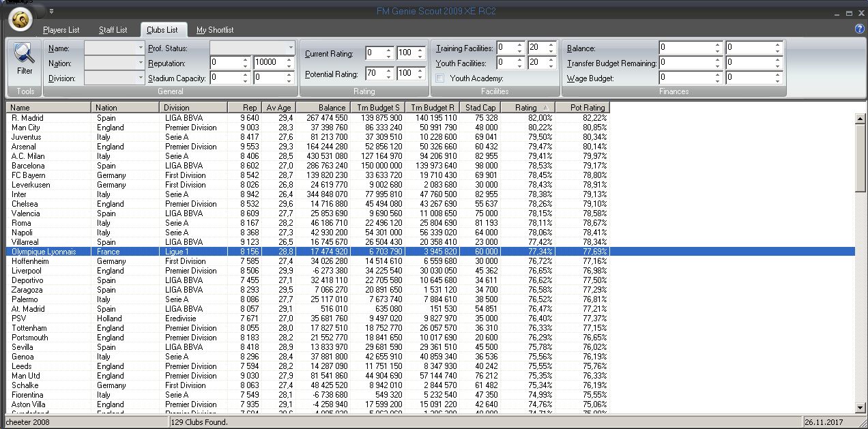Open the Nation dropdown list
Screen dimensions: 868x429
pos(141,63)
